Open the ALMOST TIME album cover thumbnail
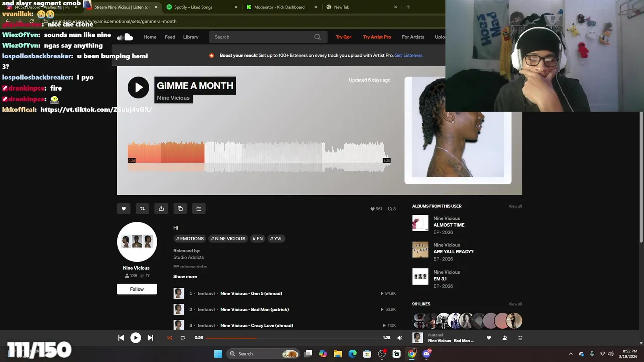This screenshot has height=362, width=644. (x=420, y=223)
